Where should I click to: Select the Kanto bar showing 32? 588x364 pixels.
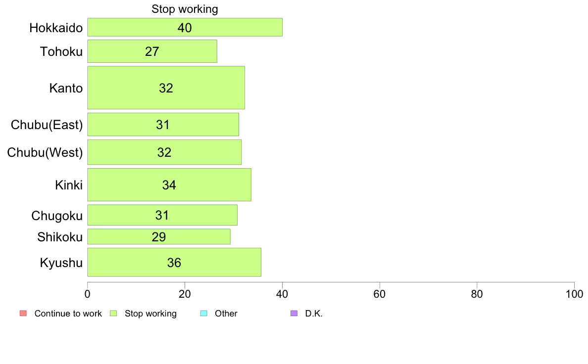pyautogui.click(x=166, y=88)
